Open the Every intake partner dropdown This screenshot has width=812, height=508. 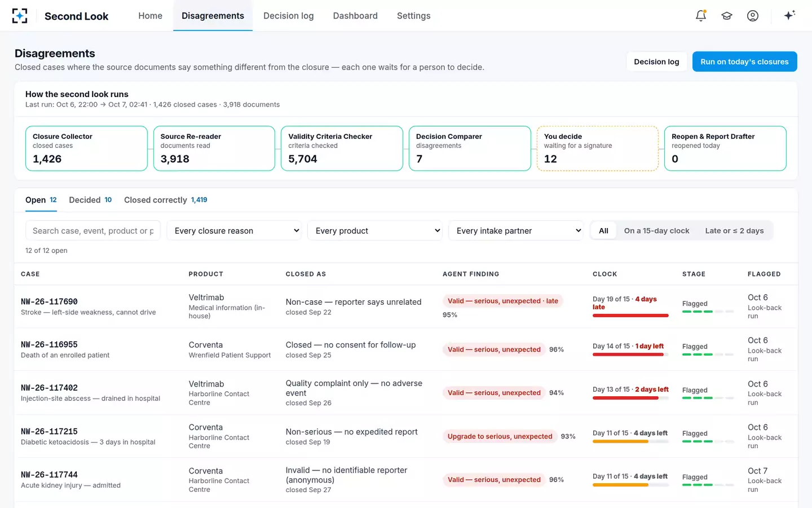pyautogui.click(x=516, y=230)
